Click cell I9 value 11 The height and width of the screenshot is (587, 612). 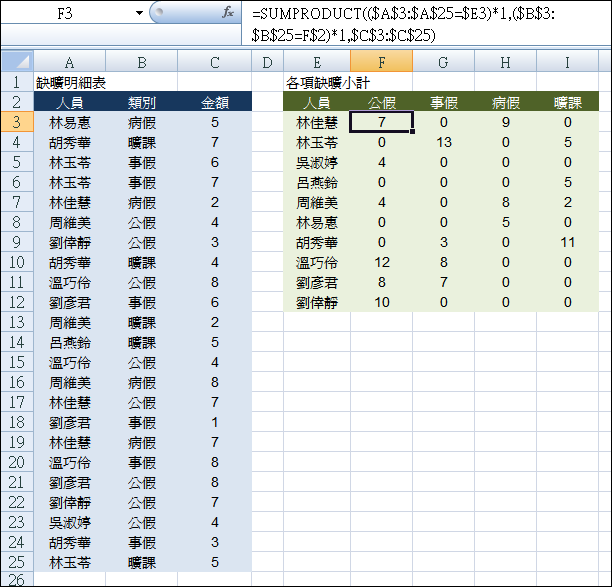[x=568, y=242]
